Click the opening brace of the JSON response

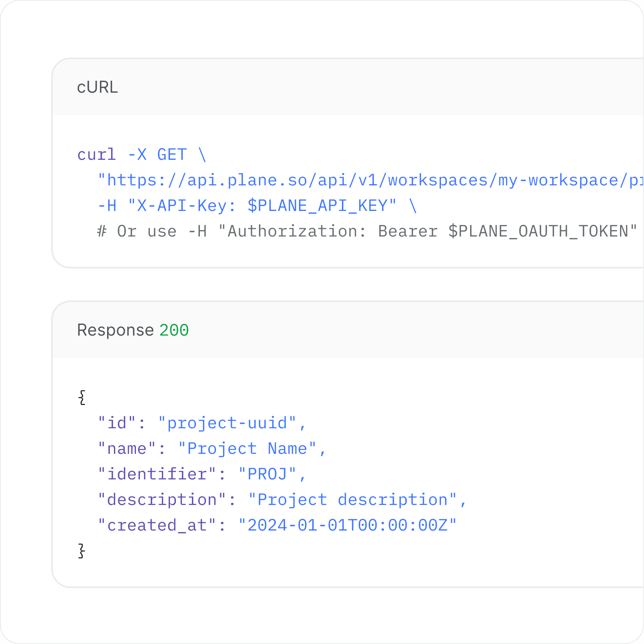[81, 397]
